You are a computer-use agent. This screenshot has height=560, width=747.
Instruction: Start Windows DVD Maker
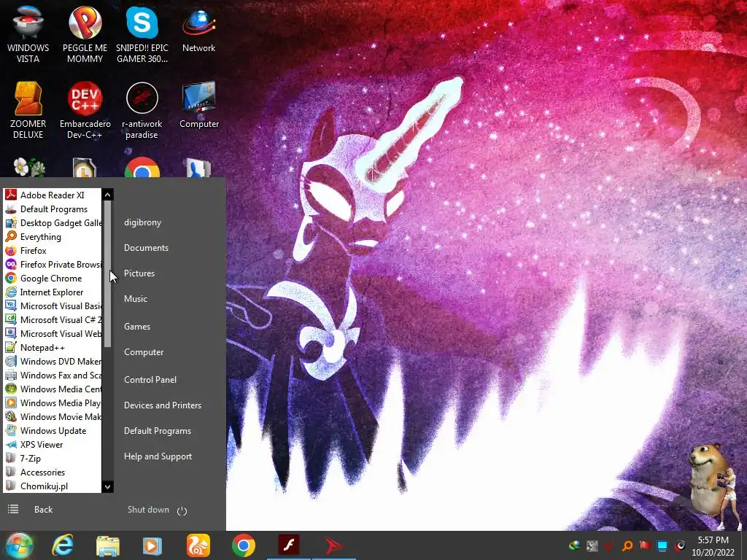click(x=53, y=362)
